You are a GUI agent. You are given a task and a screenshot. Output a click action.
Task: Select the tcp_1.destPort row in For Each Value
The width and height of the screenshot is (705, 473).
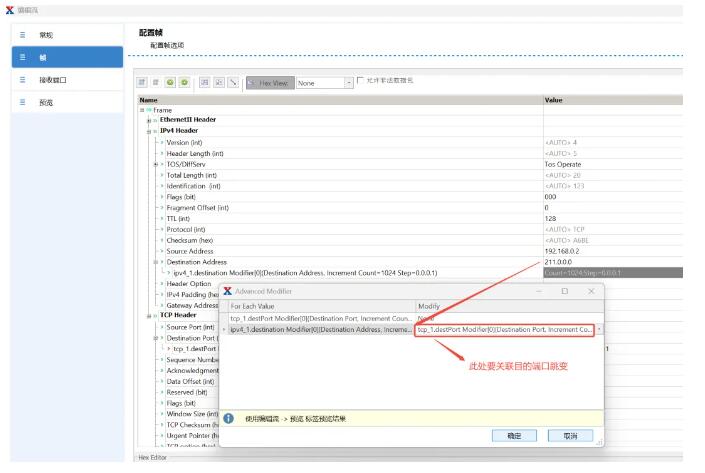pyautogui.click(x=320, y=318)
